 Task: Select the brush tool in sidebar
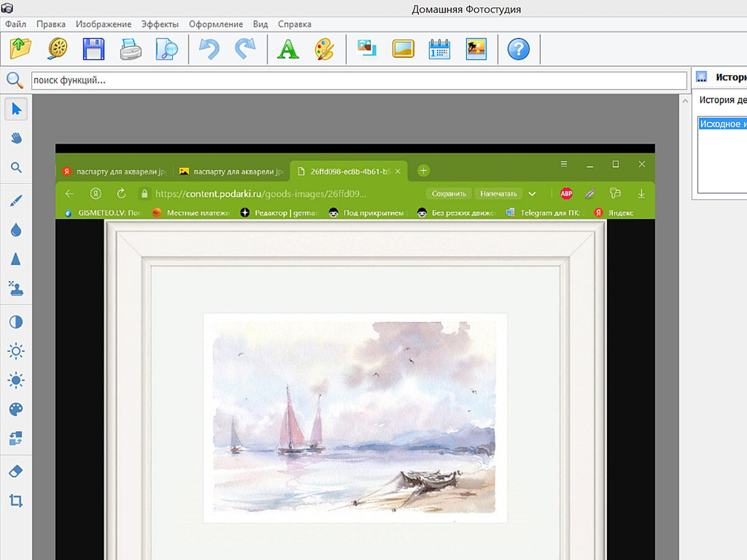[16, 200]
